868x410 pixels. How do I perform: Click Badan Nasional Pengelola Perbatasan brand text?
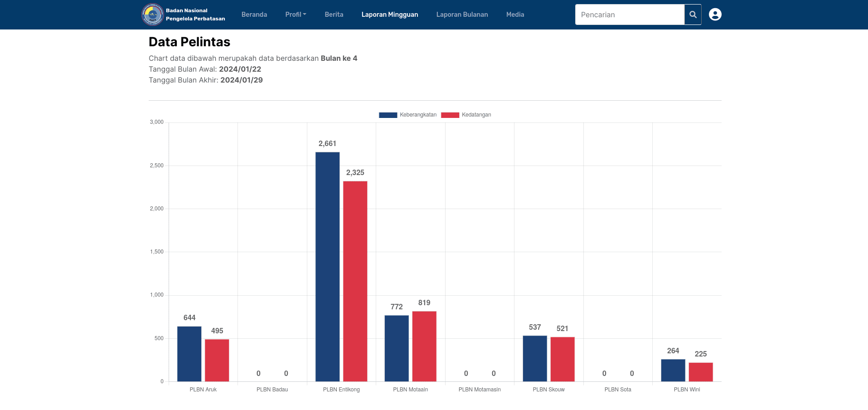pos(195,15)
